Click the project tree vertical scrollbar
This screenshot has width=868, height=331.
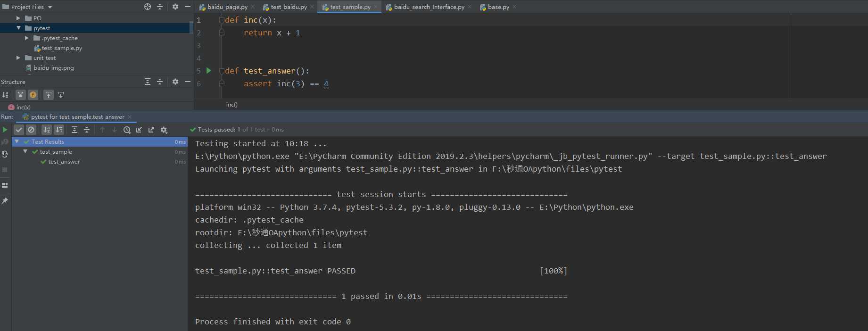click(x=191, y=27)
